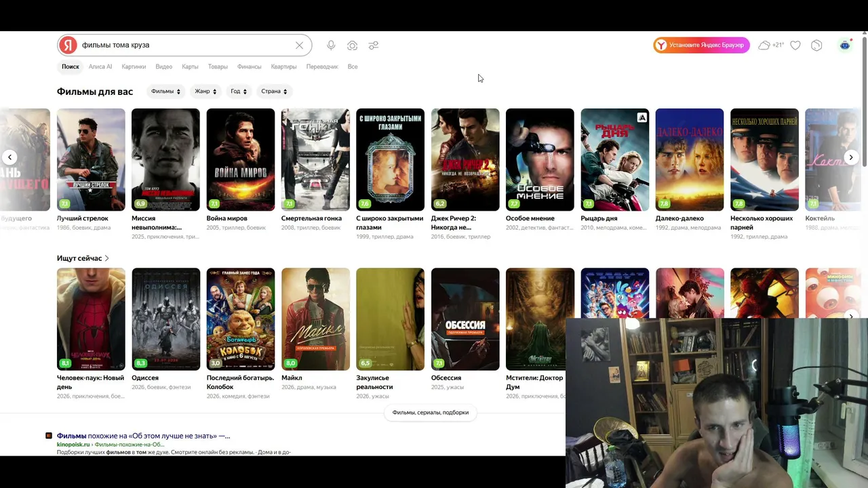Expand the Год filter dropdown

coord(239,91)
